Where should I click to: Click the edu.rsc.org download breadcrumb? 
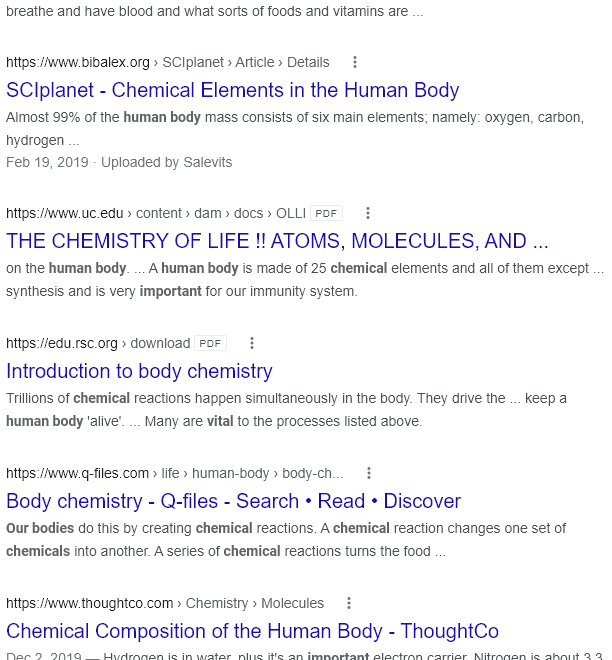pos(98,343)
